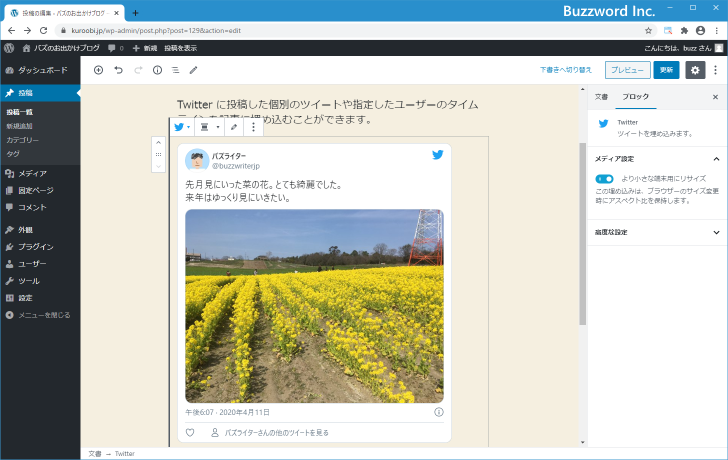This screenshot has width=728, height=460.
Task: Open 設定 menu in sidebar
Action: click(x=40, y=298)
